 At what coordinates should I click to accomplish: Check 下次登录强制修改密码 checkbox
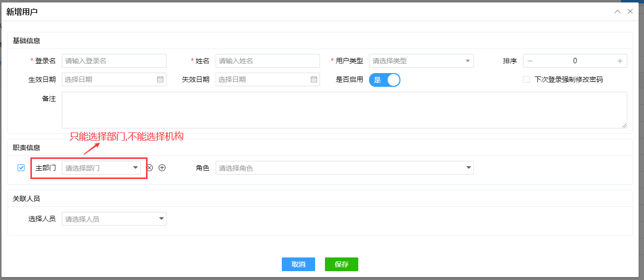pos(526,79)
